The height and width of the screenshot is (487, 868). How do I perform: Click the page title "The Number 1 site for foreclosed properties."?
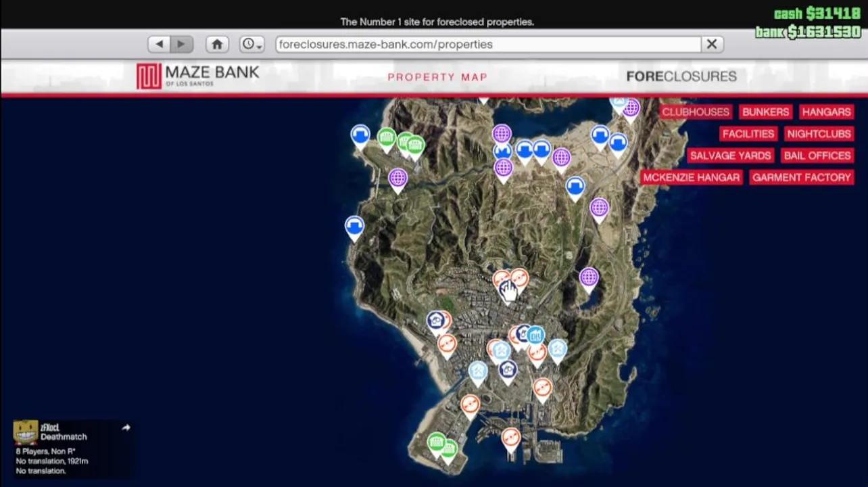(x=437, y=22)
